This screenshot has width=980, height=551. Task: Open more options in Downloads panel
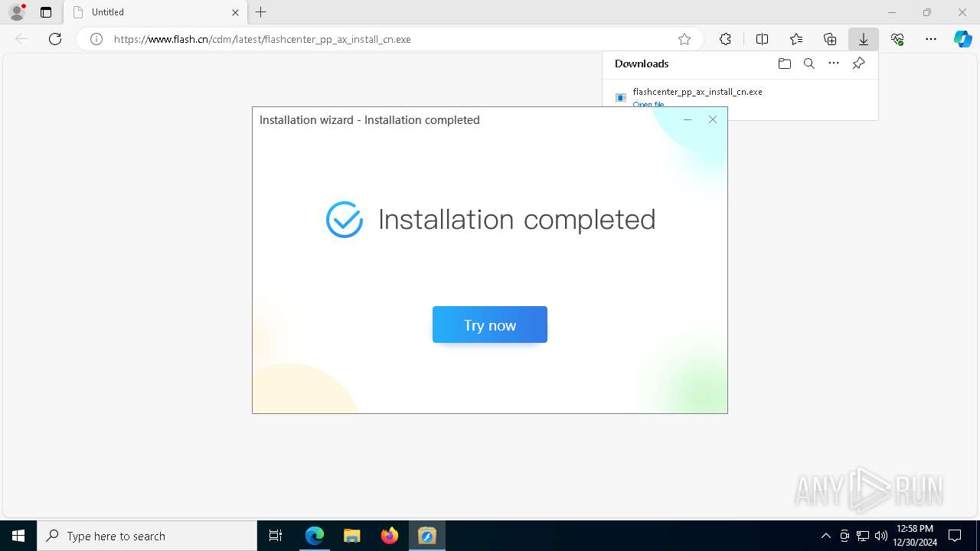coord(834,64)
